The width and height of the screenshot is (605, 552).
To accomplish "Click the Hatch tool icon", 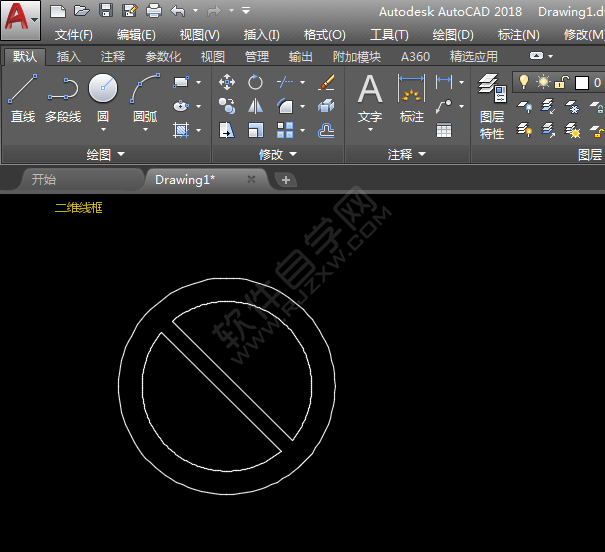I will pyautogui.click(x=181, y=130).
